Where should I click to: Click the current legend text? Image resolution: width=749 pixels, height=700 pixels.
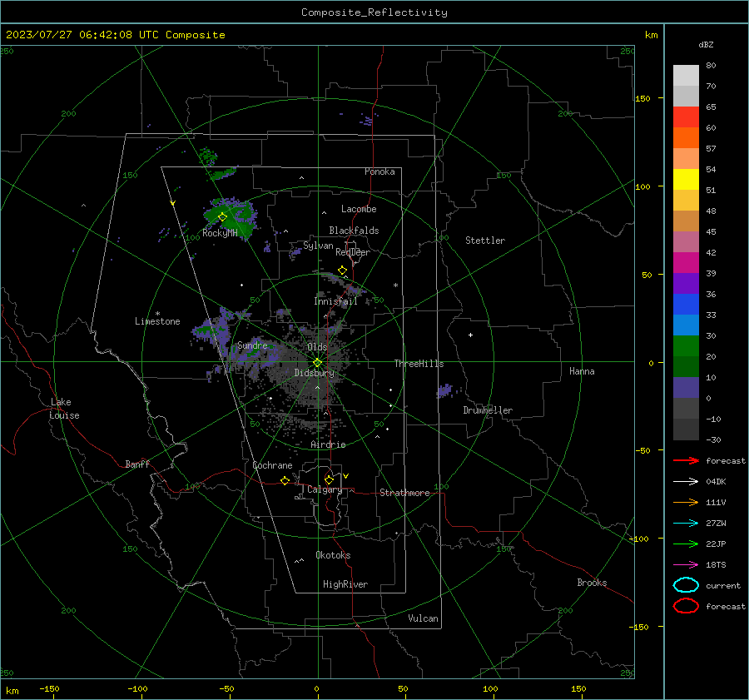[723, 585]
